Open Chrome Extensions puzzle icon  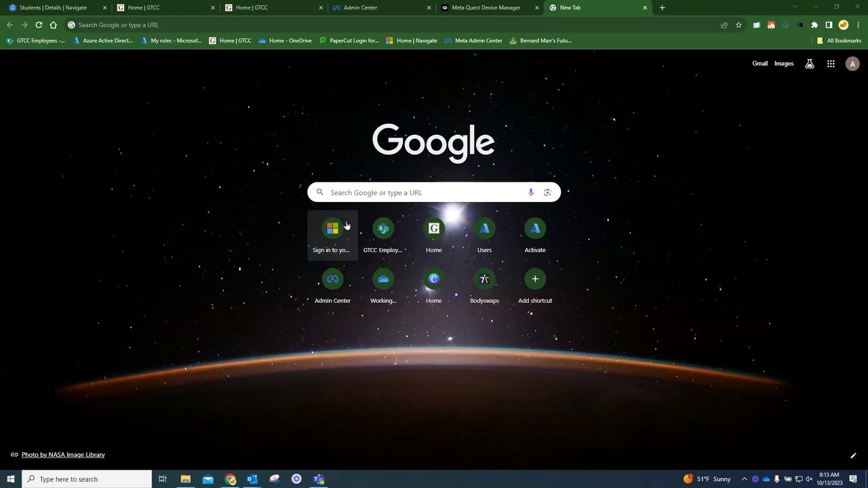click(814, 25)
